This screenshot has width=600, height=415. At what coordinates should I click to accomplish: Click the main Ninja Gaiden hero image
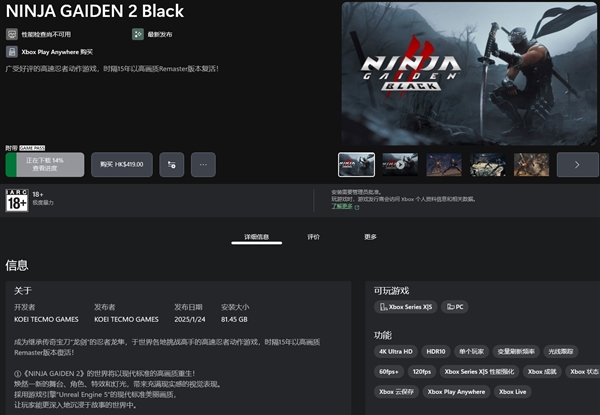tap(469, 73)
